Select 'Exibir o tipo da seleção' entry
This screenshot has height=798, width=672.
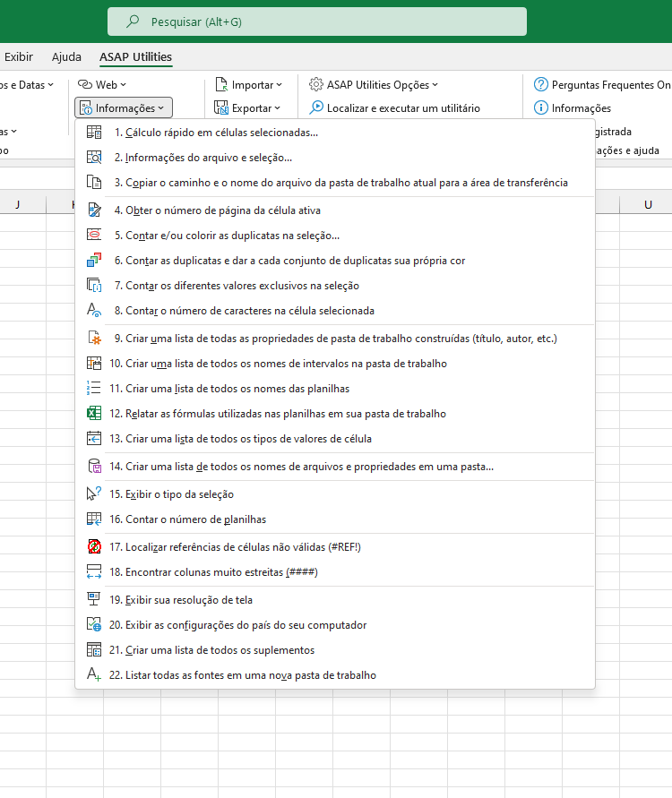[335, 493]
